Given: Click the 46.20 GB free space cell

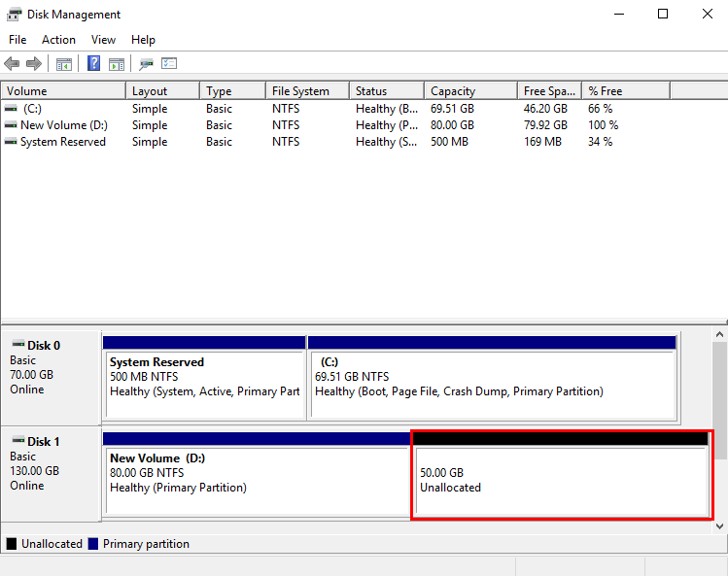Looking at the screenshot, I should pyautogui.click(x=545, y=109).
